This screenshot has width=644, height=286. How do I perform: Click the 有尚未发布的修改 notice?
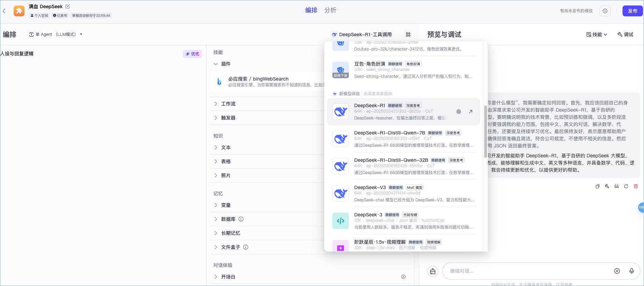(x=576, y=11)
